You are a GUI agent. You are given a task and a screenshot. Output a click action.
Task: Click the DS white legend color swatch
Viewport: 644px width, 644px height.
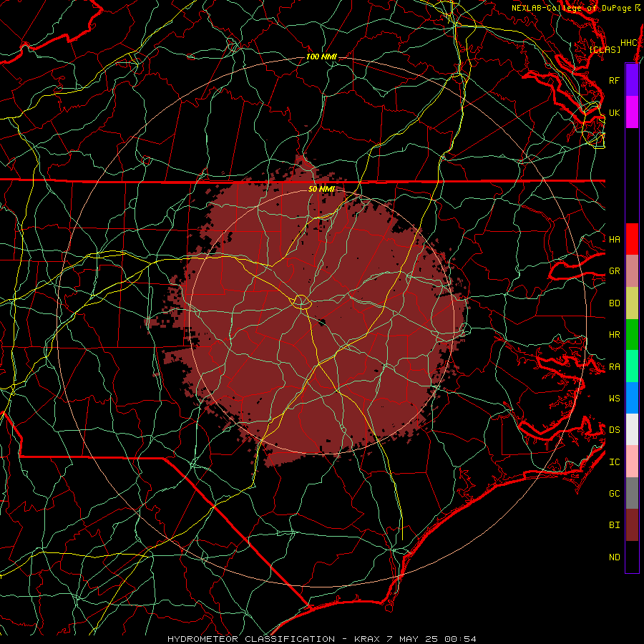click(632, 429)
